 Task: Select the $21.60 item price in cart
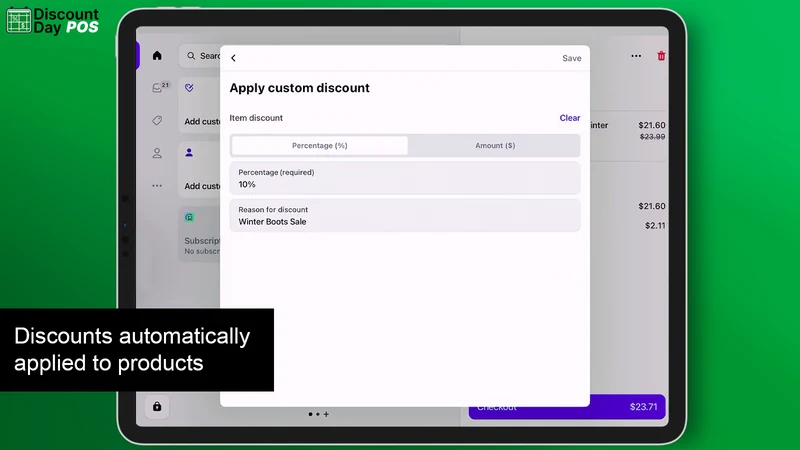click(652, 125)
